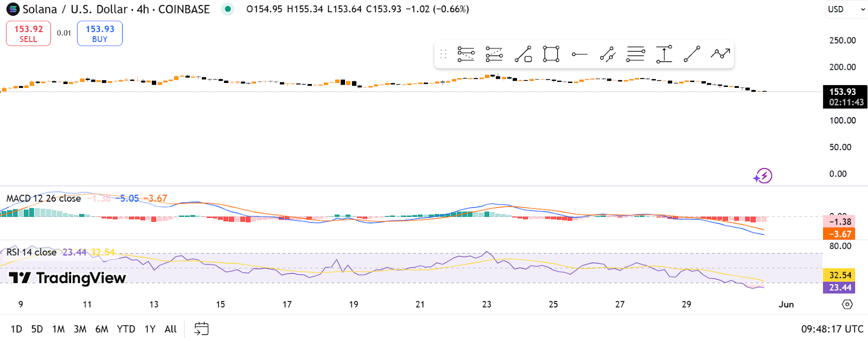This screenshot has height=341, width=868.
Task: Select the YTD time range
Action: (126, 329)
